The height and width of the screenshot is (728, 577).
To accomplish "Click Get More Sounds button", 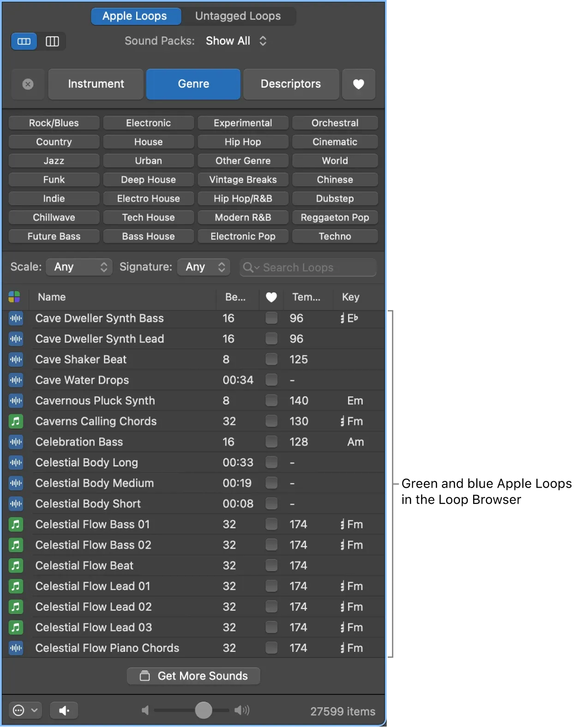I will point(193,676).
